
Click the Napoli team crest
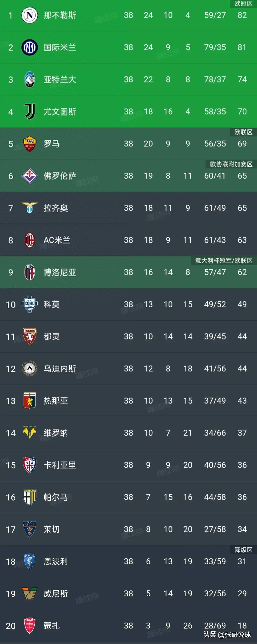pyautogui.click(x=30, y=15)
